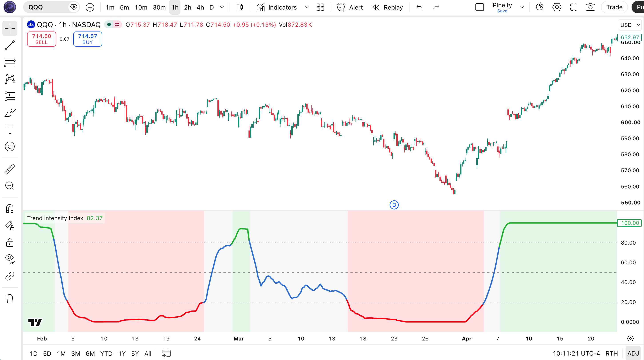Click the add symbol plus button
644x360 pixels.
[90, 7]
